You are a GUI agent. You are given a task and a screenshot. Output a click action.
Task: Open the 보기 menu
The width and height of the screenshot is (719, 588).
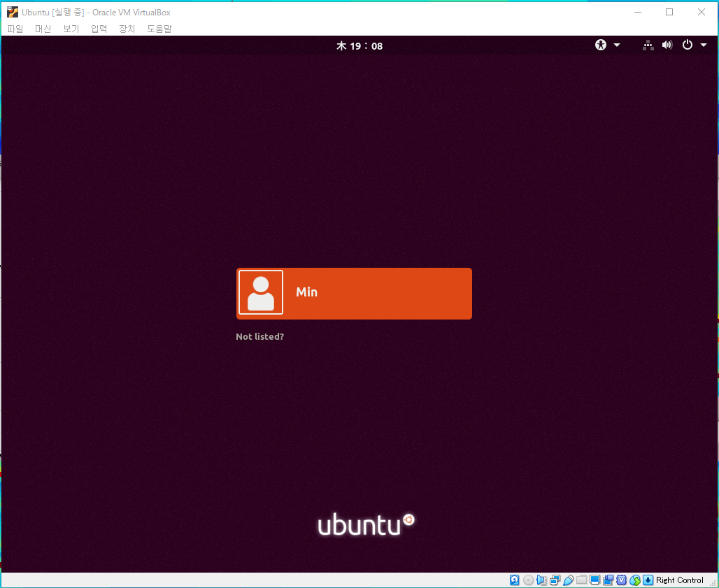click(x=71, y=29)
